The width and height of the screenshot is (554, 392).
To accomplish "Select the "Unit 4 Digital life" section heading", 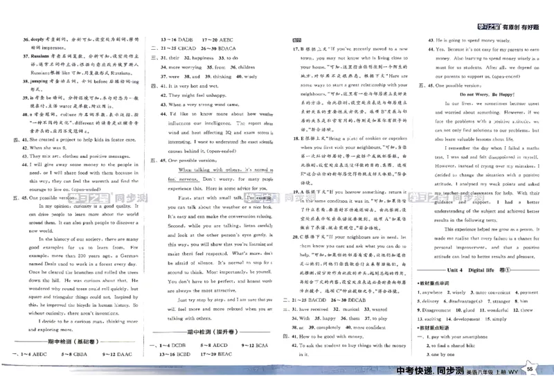I will (479, 270).
